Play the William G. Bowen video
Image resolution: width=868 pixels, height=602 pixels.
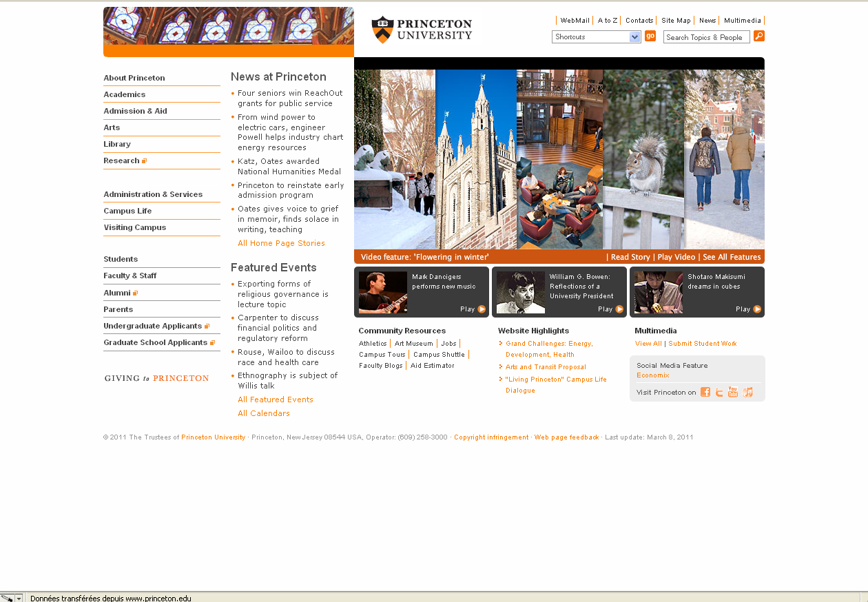click(610, 309)
